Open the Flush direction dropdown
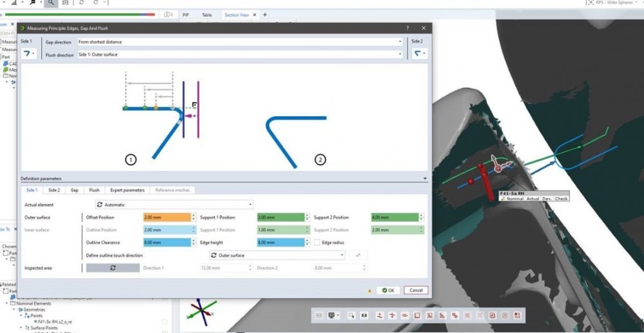 click(239, 55)
